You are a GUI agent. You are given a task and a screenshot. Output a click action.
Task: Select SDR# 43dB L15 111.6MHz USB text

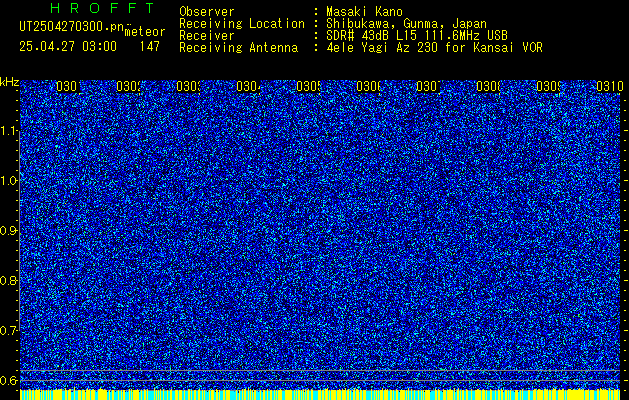pos(417,36)
